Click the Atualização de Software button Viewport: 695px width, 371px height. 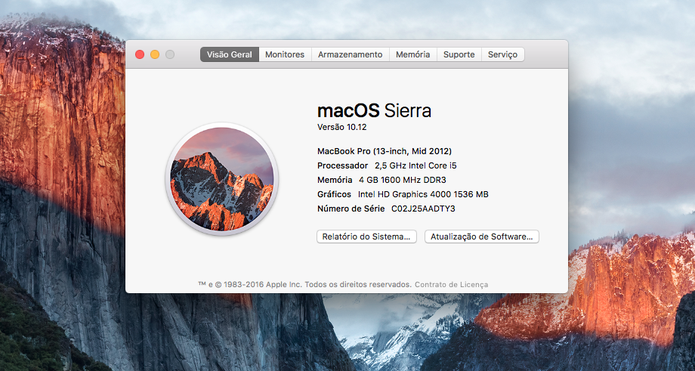(481, 237)
